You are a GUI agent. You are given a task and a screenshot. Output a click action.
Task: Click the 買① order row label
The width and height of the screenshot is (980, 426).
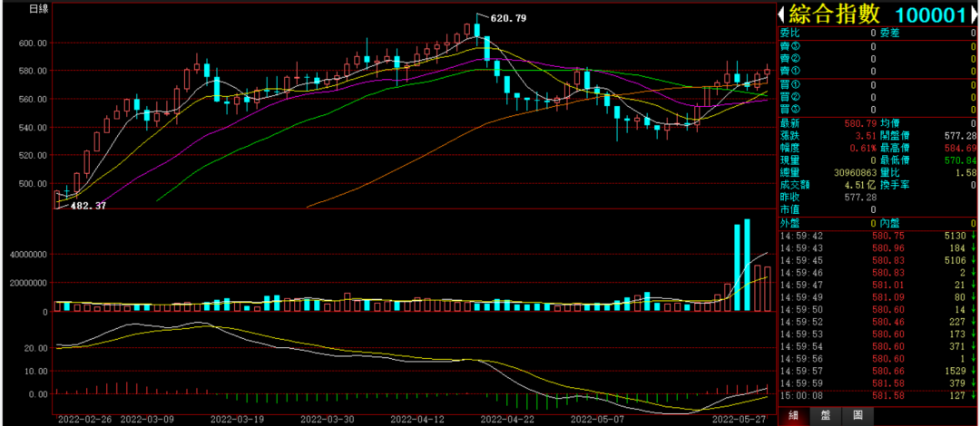click(789, 84)
